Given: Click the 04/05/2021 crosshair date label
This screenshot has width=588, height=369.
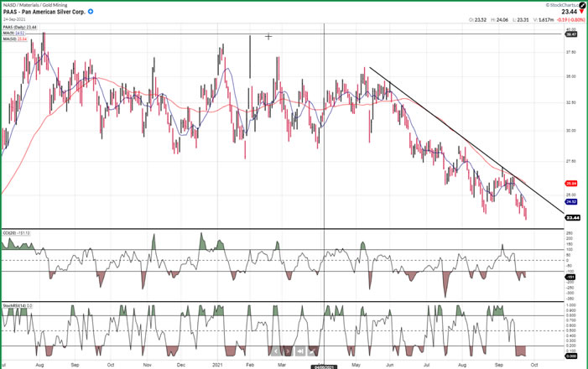Looking at the screenshot, I should pyautogui.click(x=325, y=366).
